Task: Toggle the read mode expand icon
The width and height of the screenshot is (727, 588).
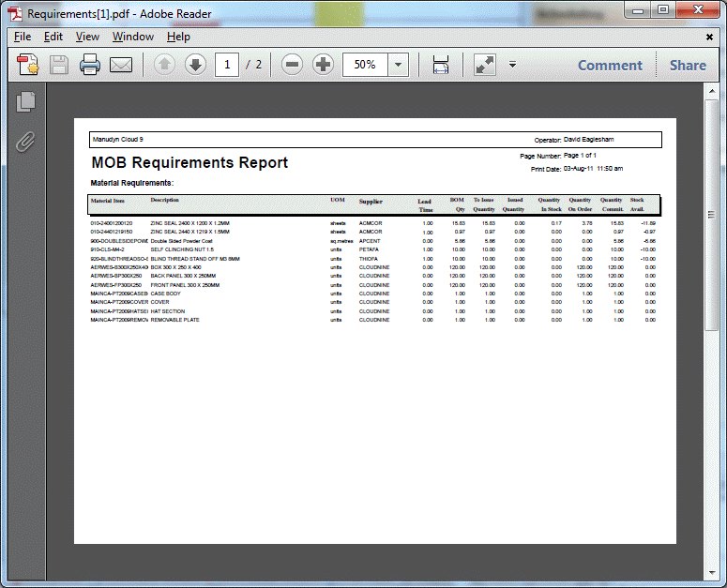Action: (484, 65)
